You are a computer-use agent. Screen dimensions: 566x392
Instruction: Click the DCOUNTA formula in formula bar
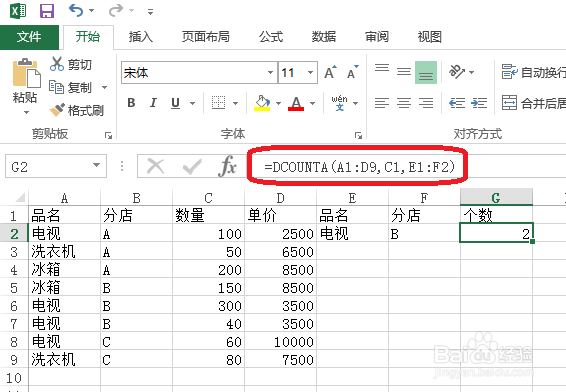coord(359,167)
